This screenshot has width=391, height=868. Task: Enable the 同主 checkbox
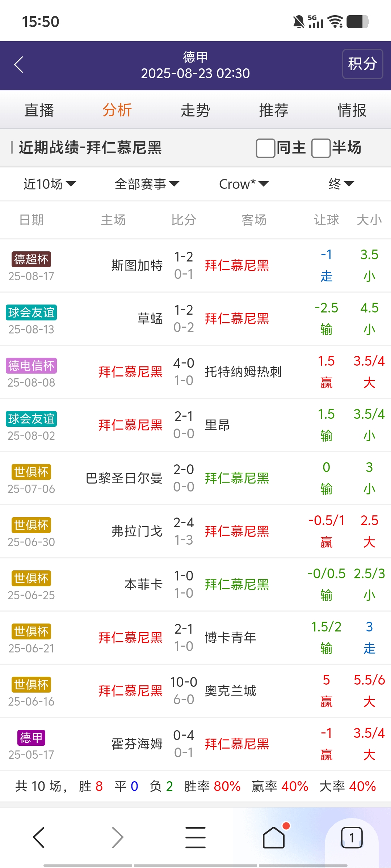click(x=265, y=148)
